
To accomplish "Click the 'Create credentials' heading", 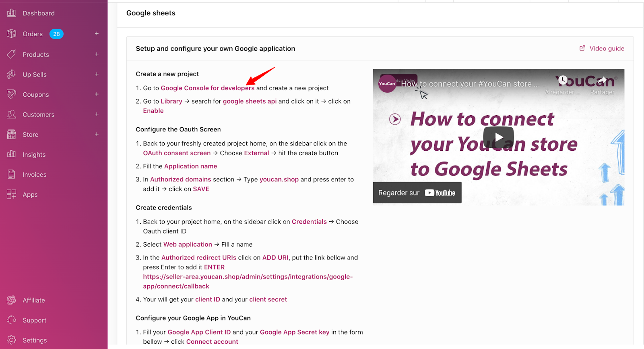I will [x=164, y=208].
